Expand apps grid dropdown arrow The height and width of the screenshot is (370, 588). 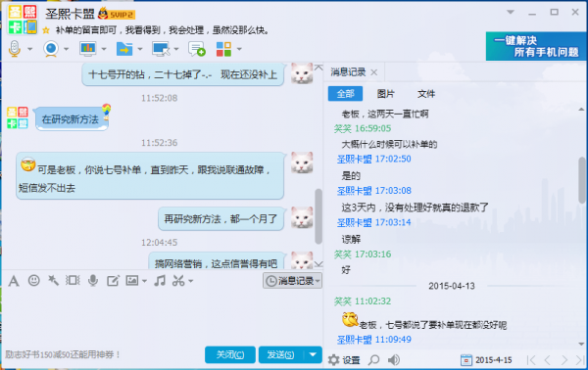pyautogui.click(x=239, y=49)
